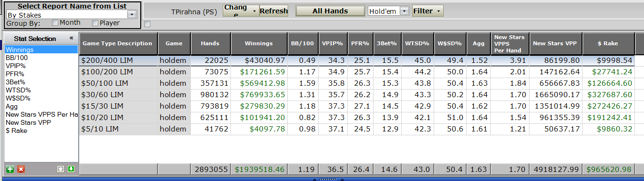Sort by New Stars VPP column header
Image resolution: width=644 pixels, height=181 pixels.
(x=555, y=43)
